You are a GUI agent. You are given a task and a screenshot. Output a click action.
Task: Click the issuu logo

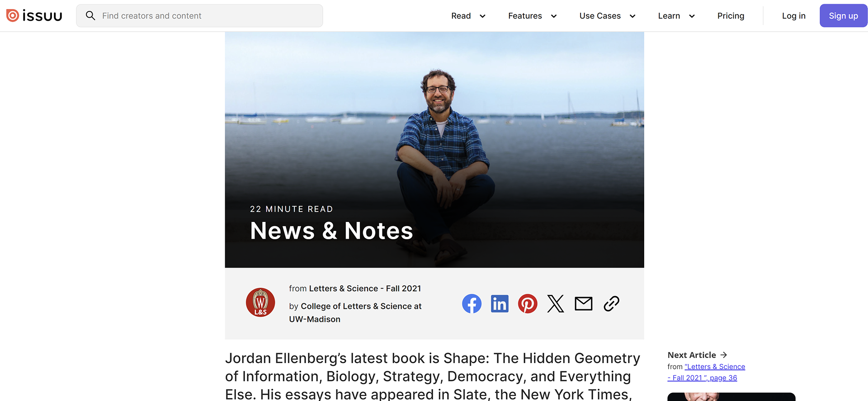point(34,16)
